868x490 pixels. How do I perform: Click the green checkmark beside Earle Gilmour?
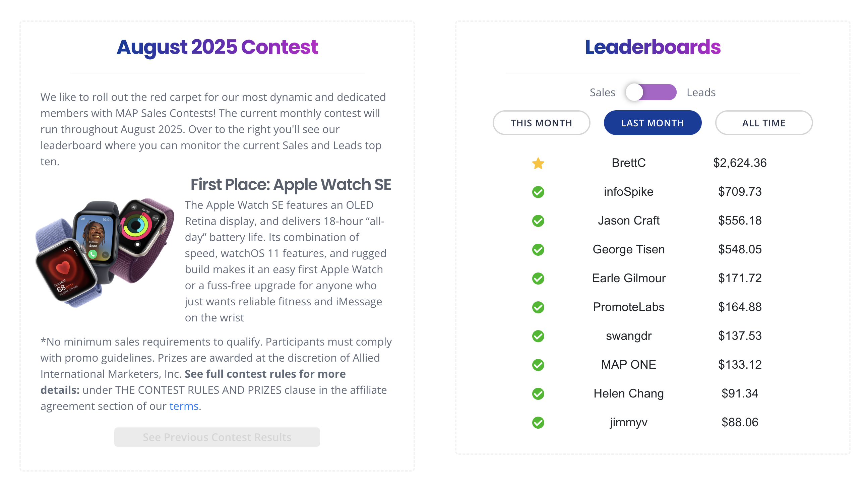click(538, 279)
